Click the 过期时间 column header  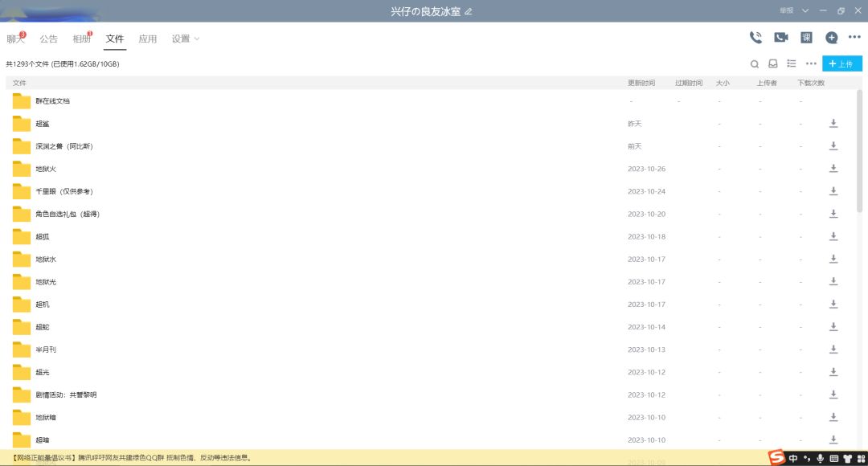(689, 83)
